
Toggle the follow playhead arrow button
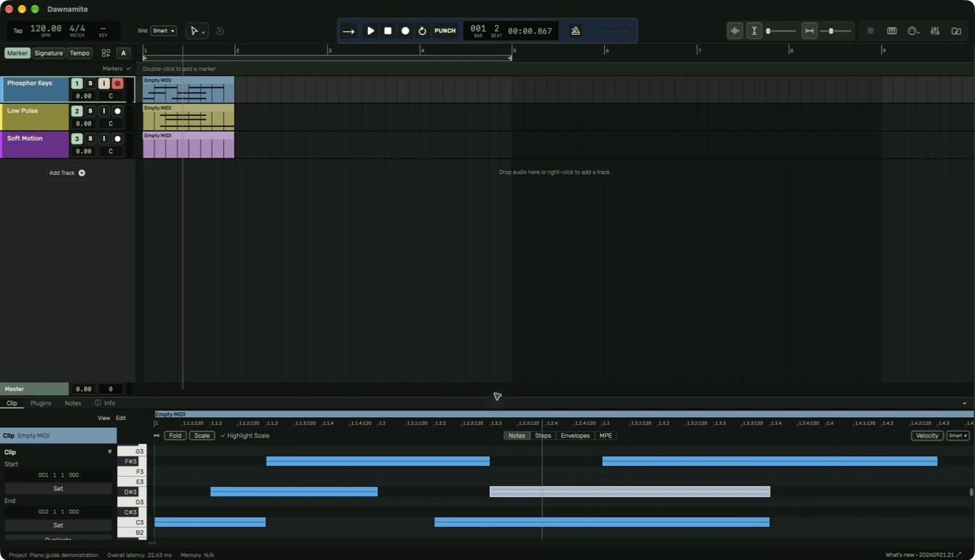point(349,31)
